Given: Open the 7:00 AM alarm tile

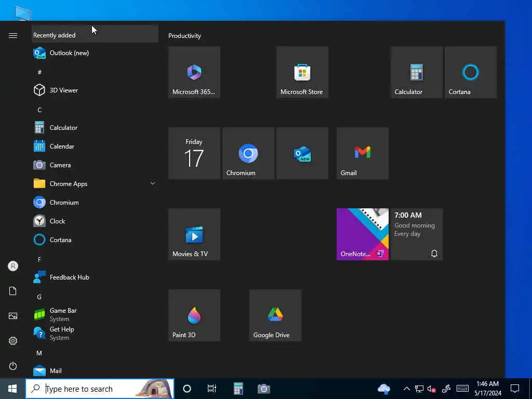Looking at the screenshot, I should 417,234.
